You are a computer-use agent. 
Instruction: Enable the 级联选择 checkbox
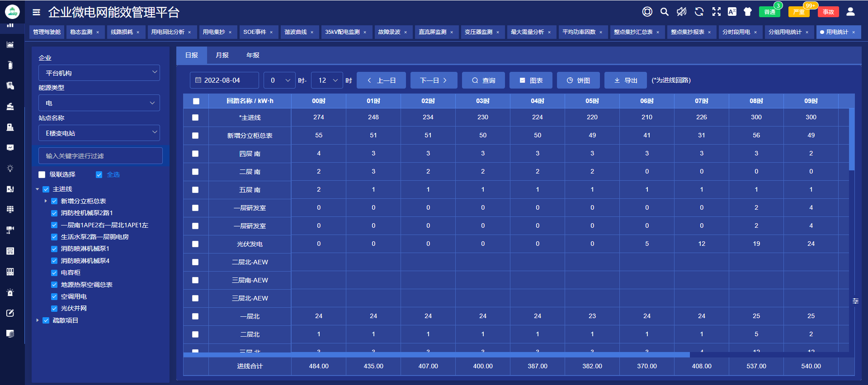click(42, 175)
